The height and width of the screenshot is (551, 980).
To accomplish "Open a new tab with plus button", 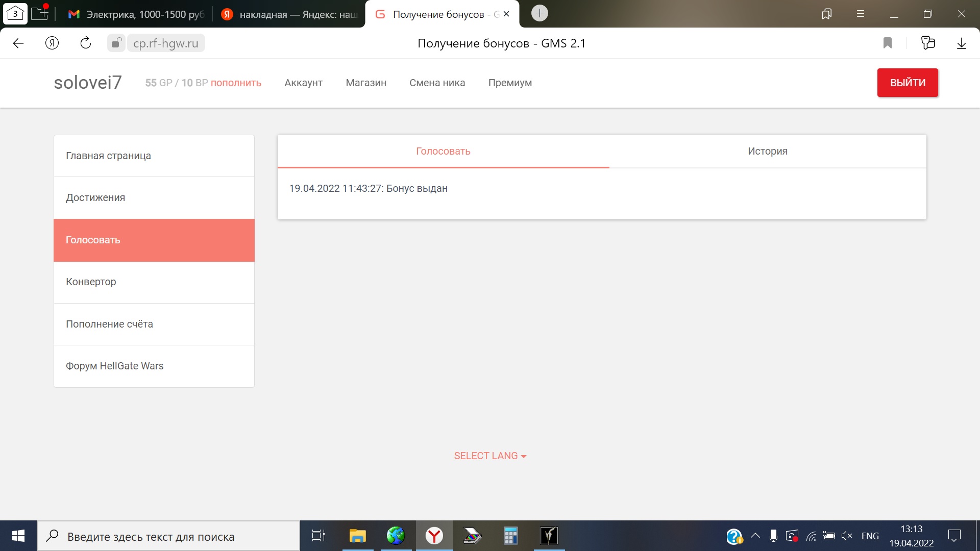I will click(540, 13).
